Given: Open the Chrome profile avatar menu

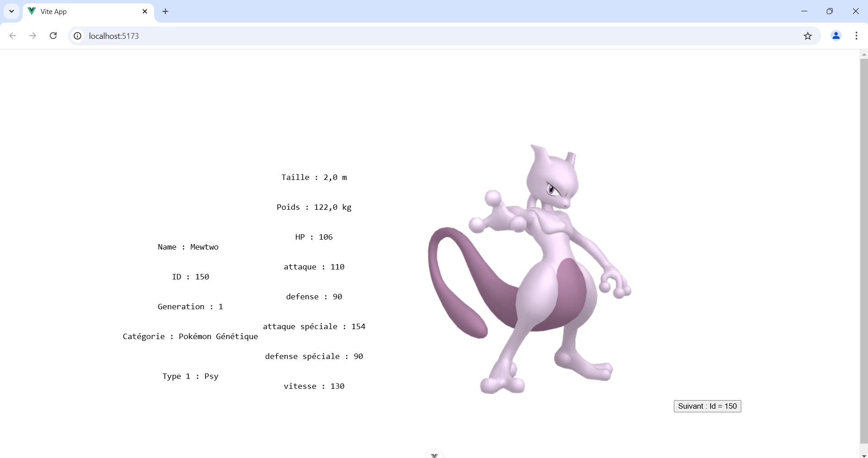Looking at the screenshot, I should 836,36.
